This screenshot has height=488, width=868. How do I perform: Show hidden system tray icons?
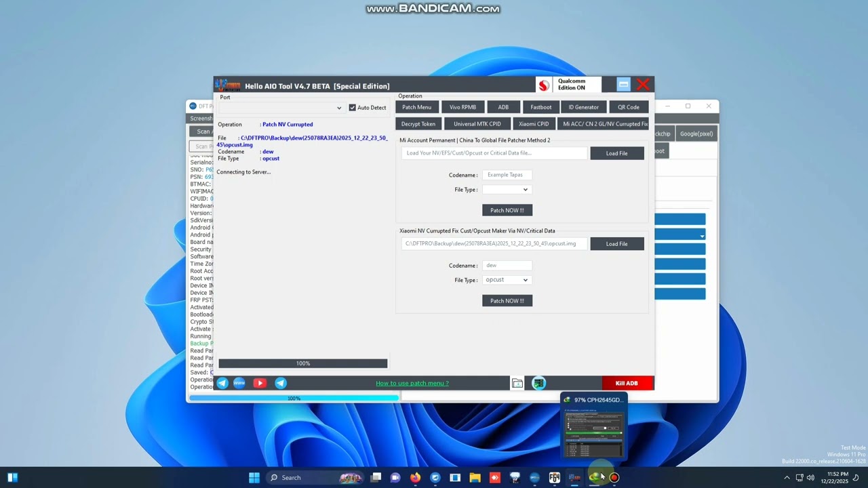(787, 477)
